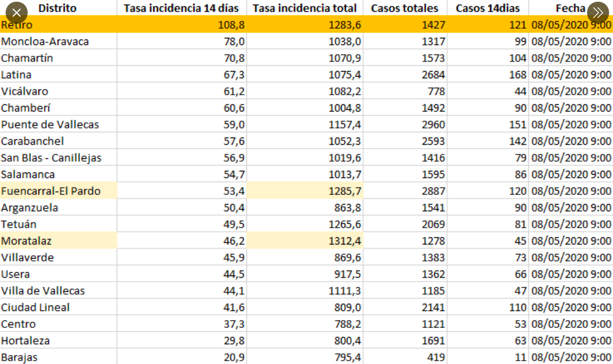
Task: Close the image viewer with the X icon
Action: pos(16,12)
